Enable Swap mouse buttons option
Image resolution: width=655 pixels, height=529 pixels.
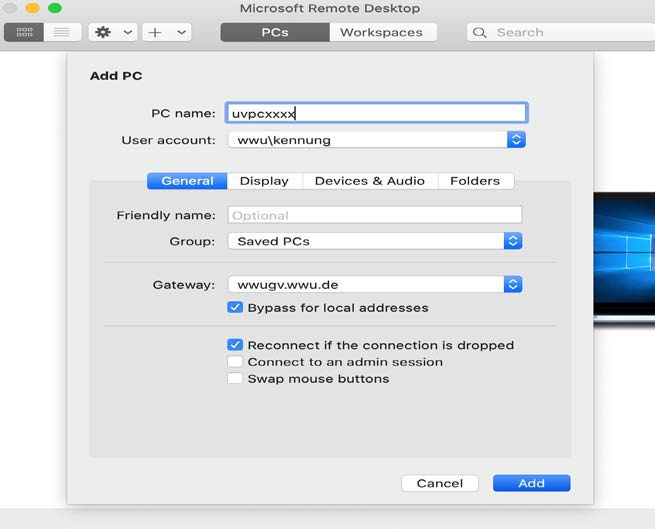click(235, 379)
